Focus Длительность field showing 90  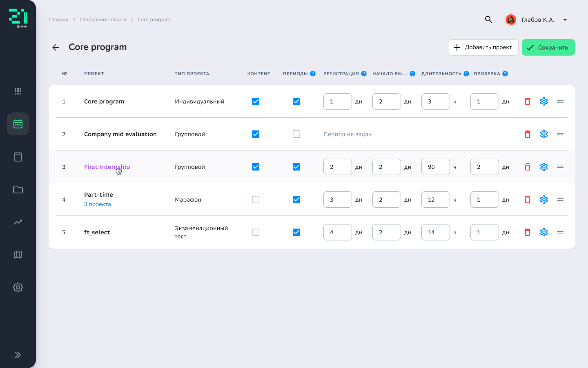pyautogui.click(x=436, y=167)
